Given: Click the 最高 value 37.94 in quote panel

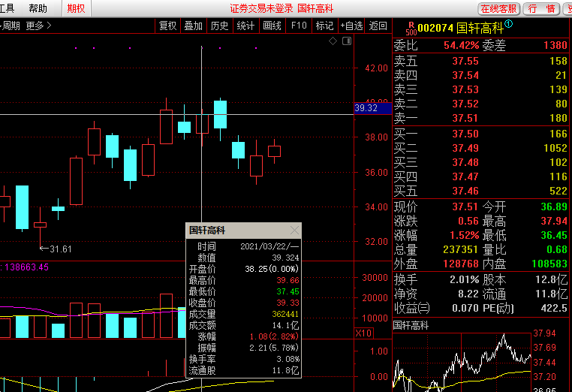Looking at the screenshot, I should coord(554,222).
